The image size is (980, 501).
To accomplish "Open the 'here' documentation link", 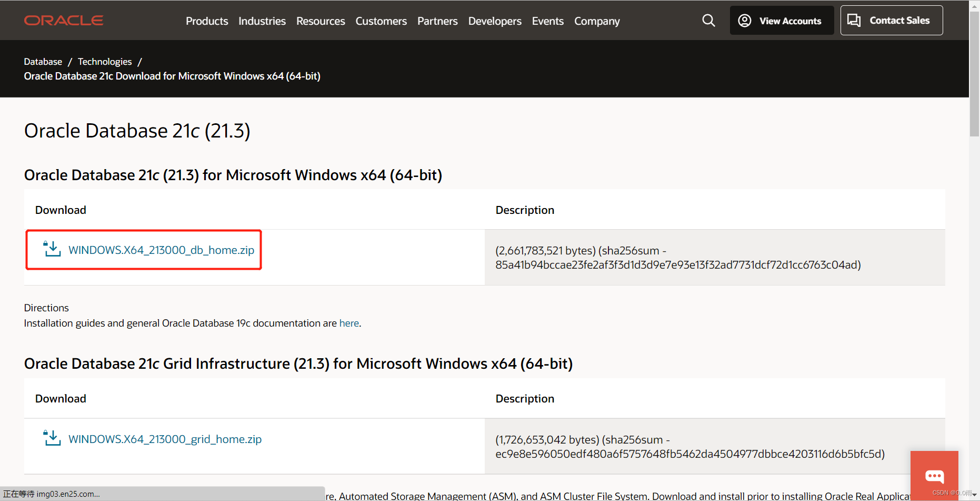I will 349,323.
